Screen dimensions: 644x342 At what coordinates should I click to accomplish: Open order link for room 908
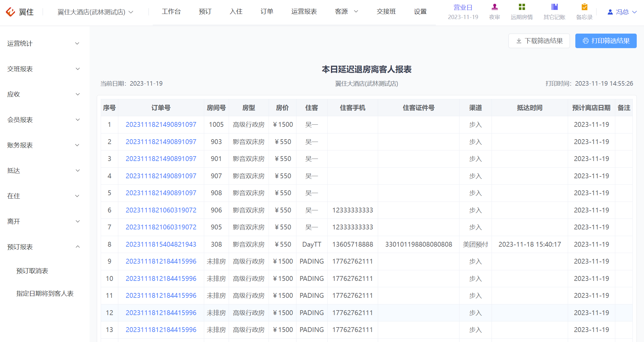161,193
